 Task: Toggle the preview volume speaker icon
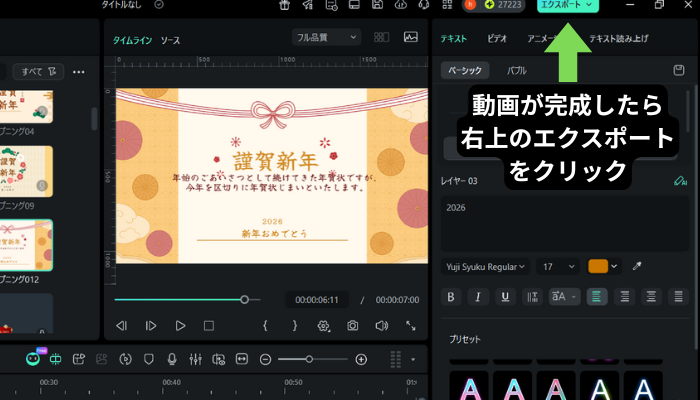point(382,326)
